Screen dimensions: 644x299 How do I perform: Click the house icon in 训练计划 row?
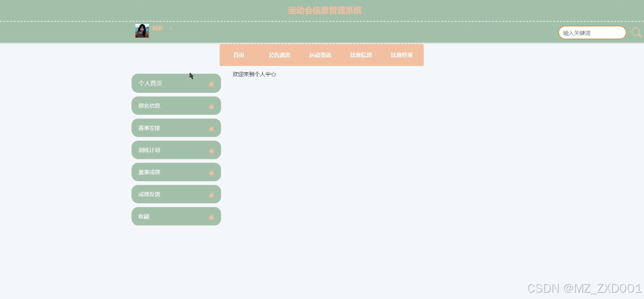pos(212,150)
